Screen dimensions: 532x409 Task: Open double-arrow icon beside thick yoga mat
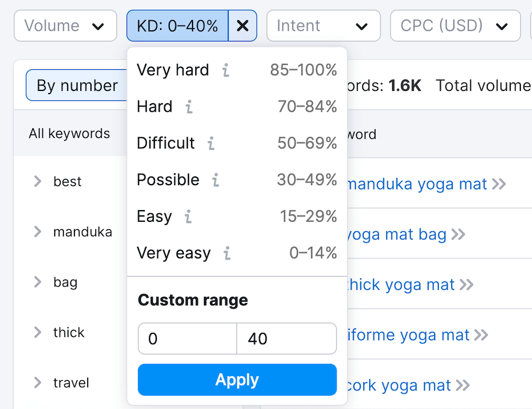pyautogui.click(x=467, y=285)
